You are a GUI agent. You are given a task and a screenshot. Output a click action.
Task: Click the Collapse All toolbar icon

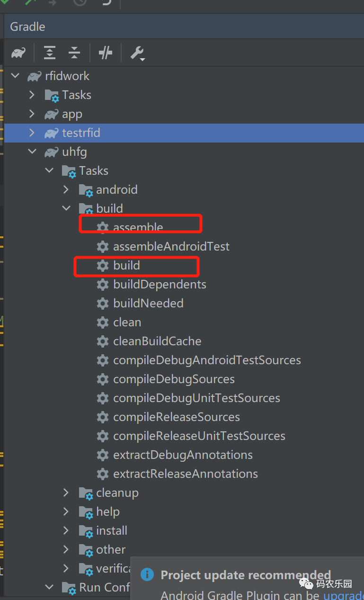click(74, 53)
